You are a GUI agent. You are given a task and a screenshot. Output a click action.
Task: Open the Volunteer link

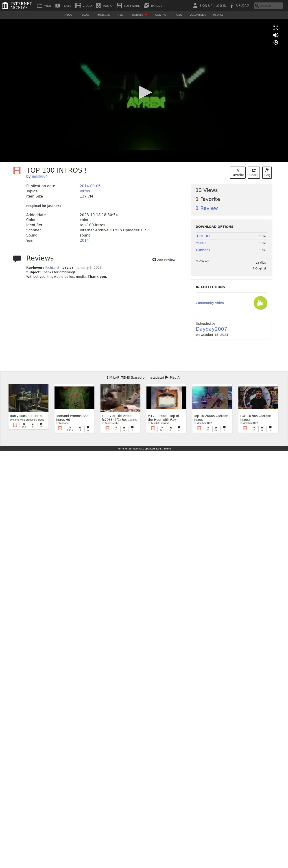(x=197, y=15)
